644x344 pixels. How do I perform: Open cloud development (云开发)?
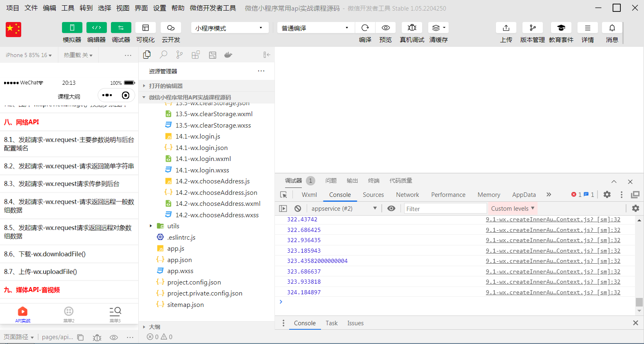(x=171, y=28)
